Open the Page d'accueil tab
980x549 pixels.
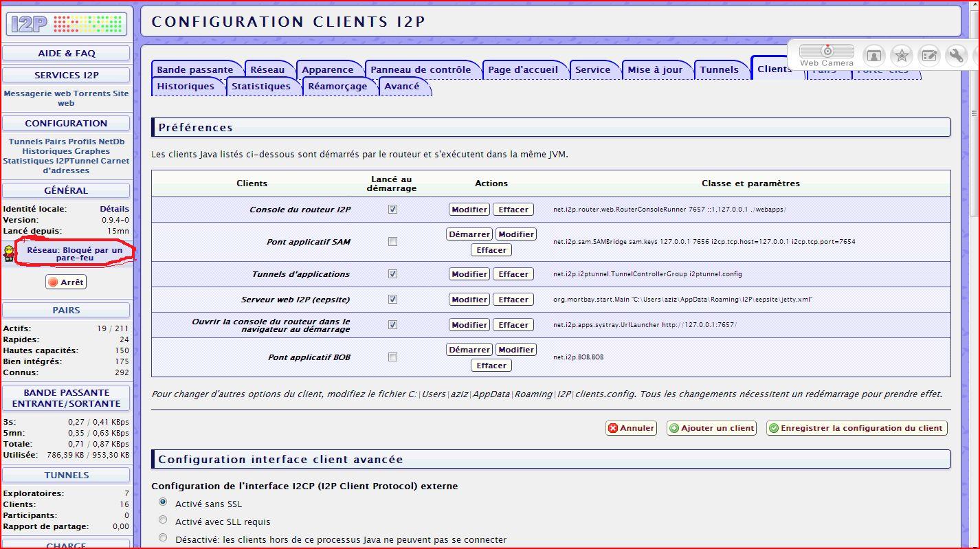click(x=523, y=69)
